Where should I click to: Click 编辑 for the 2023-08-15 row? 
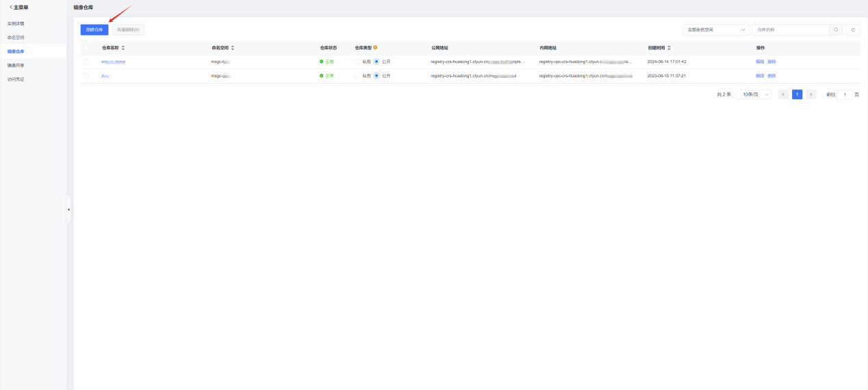click(x=760, y=76)
